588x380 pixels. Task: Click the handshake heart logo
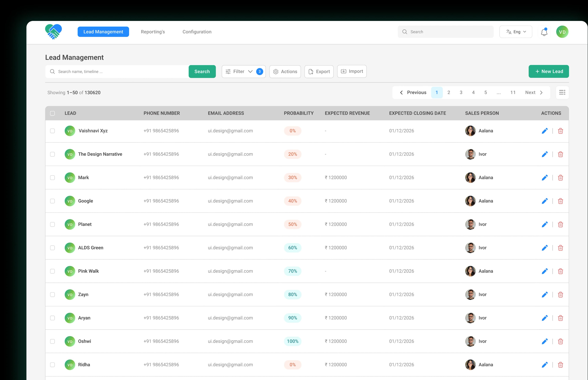coord(53,32)
